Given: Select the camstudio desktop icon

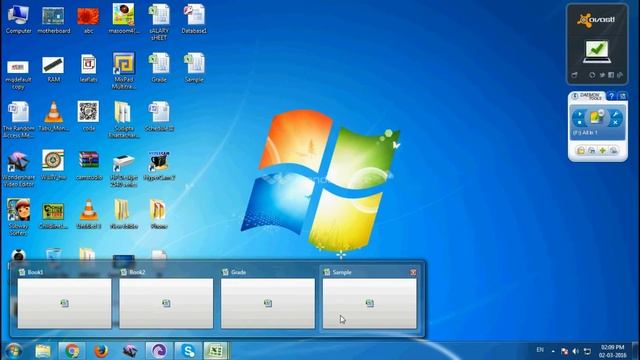Looking at the screenshot, I should 89,165.
